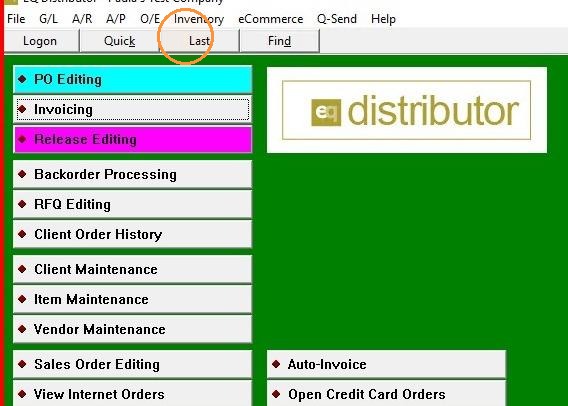Image resolution: width=568 pixels, height=406 pixels.
Task: Open the G/L menu
Action: point(49,19)
